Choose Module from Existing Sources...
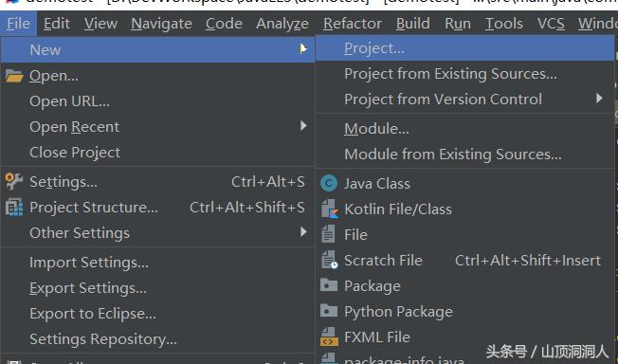618x364 pixels. click(465, 155)
